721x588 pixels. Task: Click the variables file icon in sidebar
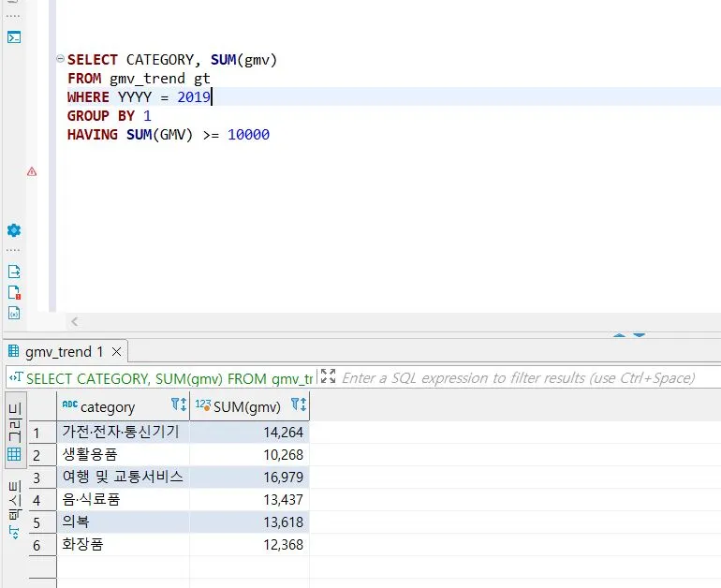[14, 313]
